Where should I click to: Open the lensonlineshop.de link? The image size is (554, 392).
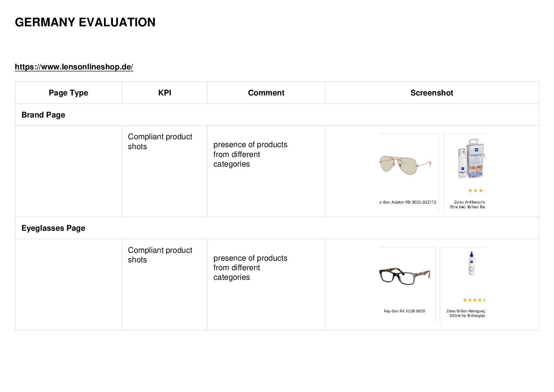click(x=74, y=67)
